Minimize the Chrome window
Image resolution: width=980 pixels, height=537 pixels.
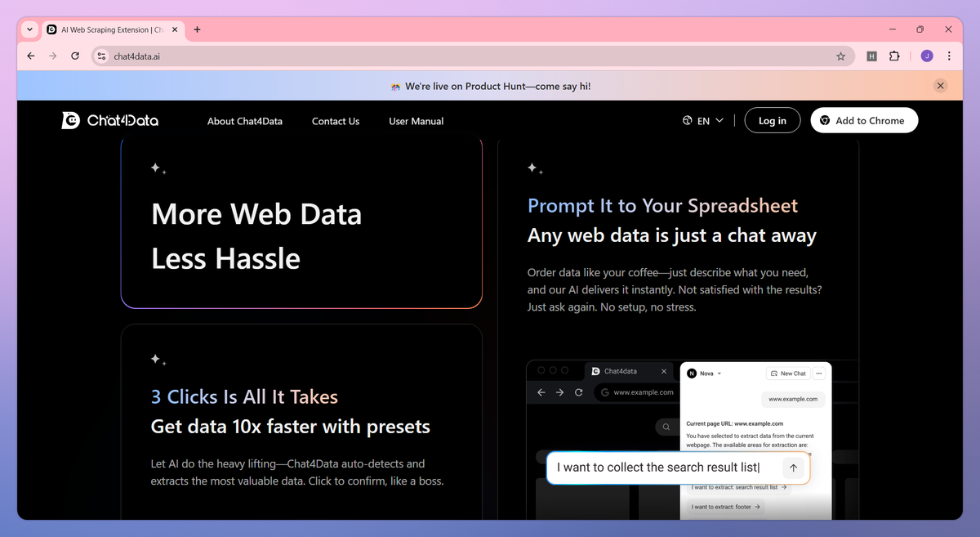pos(891,29)
